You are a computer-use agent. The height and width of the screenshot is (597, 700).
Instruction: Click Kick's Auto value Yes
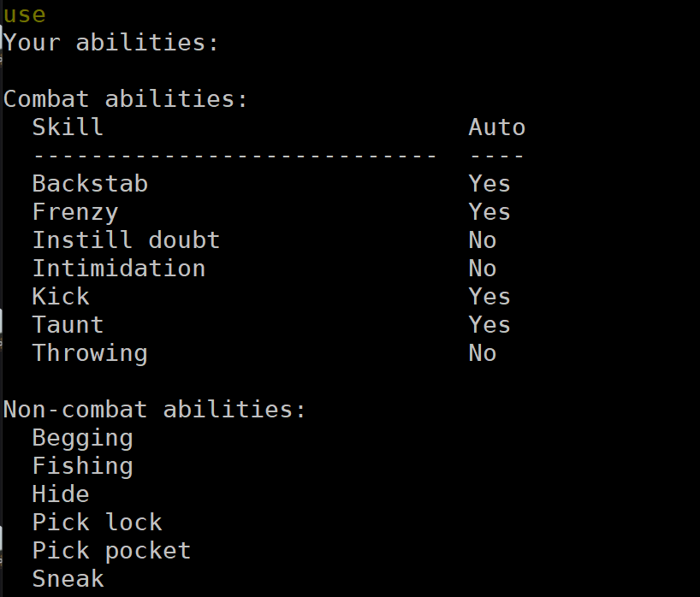[489, 296]
